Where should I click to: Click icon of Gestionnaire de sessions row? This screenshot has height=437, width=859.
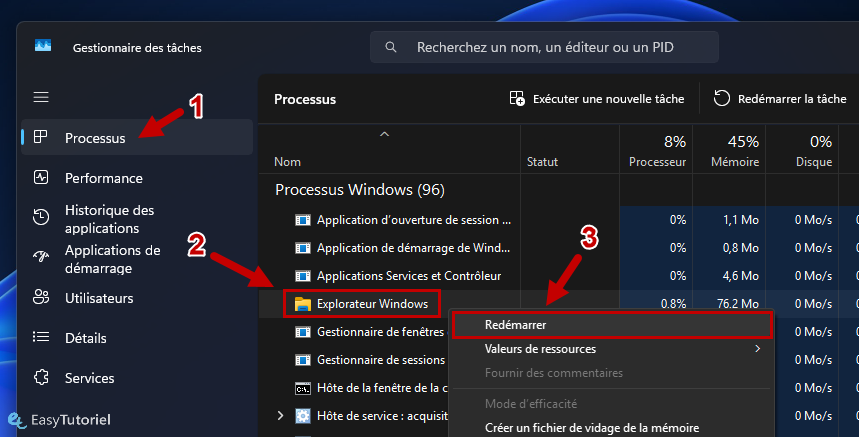point(303,360)
